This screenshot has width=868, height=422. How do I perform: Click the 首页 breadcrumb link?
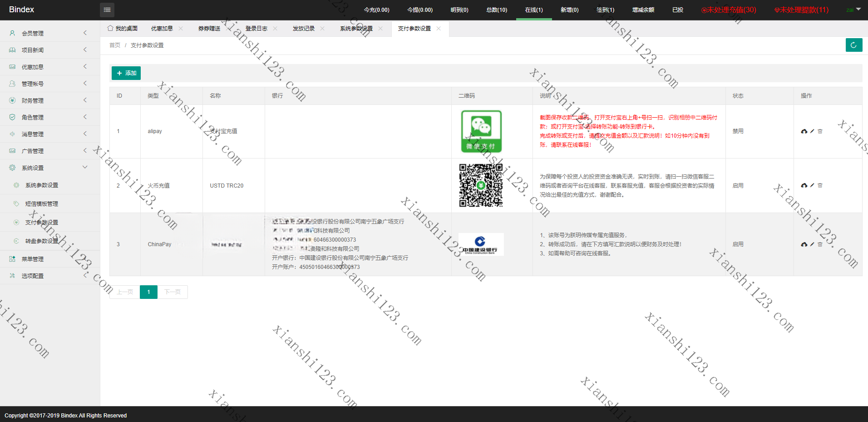115,45
